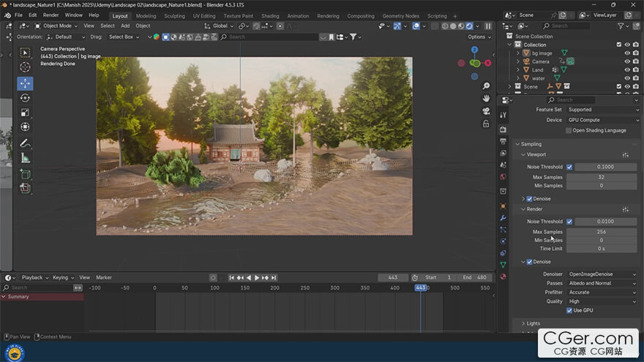This screenshot has width=644, height=362.
Task: Uncheck the Use GPU checkbox
Action: (569, 310)
